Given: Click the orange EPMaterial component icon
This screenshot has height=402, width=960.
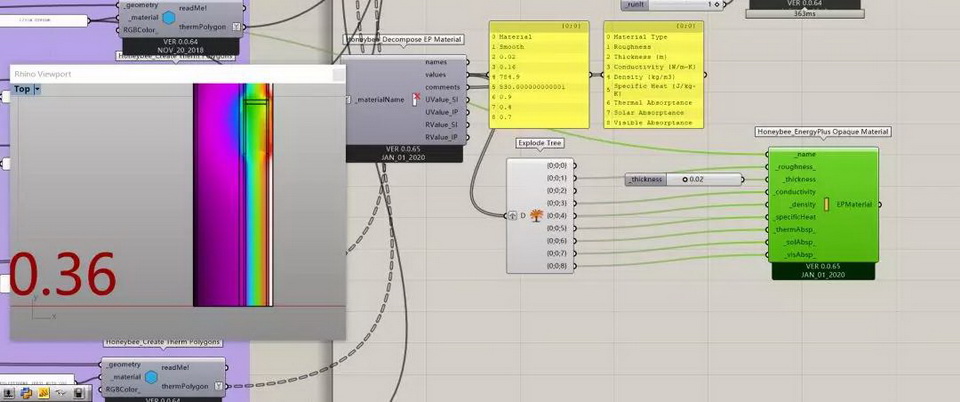Looking at the screenshot, I should (x=826, y=204).
